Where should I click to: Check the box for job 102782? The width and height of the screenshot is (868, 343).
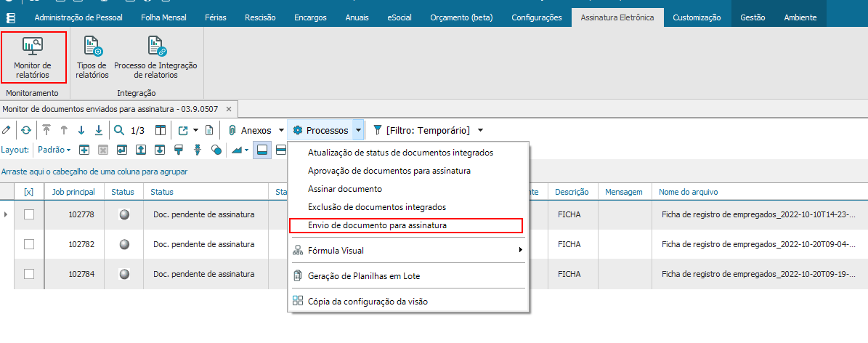29,244
